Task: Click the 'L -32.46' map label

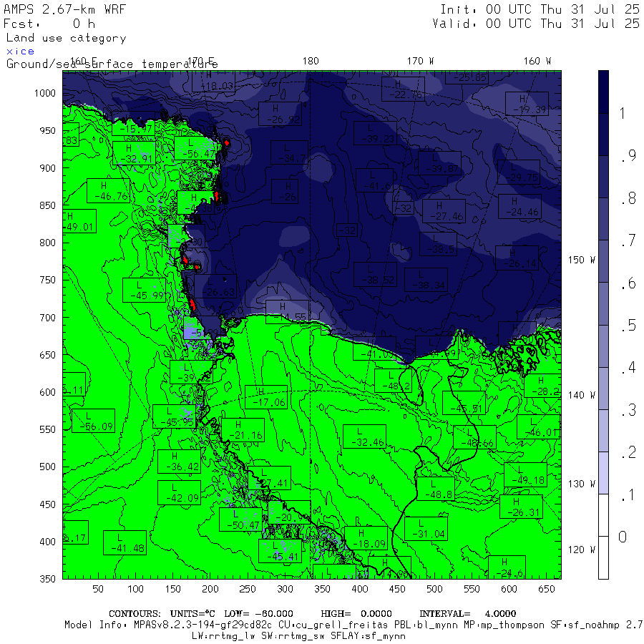Action: pyautogui.click(x=365, y=436)
